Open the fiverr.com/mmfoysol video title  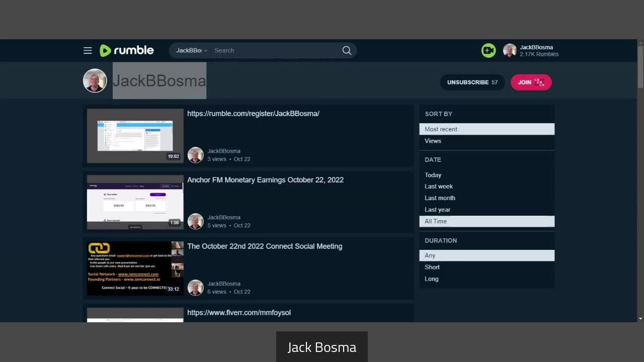click(239, 313)
